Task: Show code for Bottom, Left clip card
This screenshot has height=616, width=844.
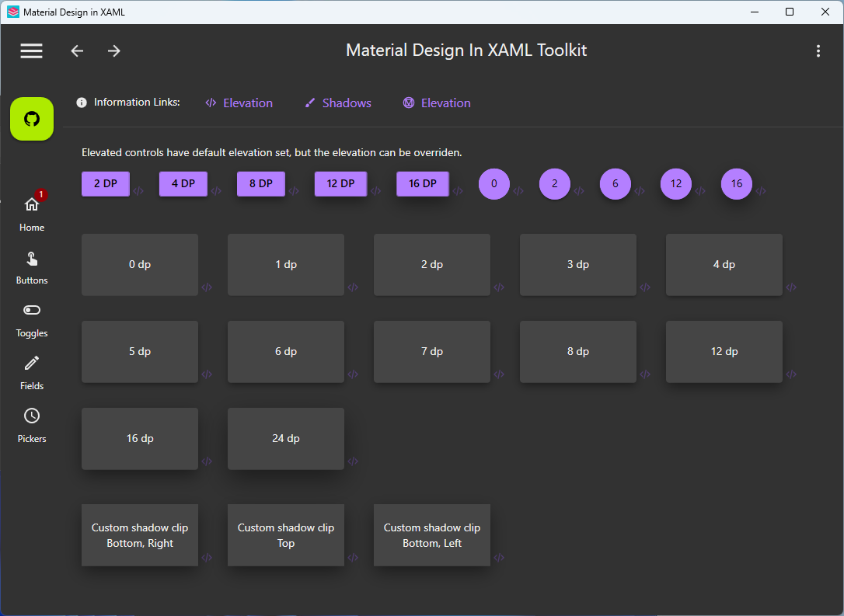Action: pos(499,558)
